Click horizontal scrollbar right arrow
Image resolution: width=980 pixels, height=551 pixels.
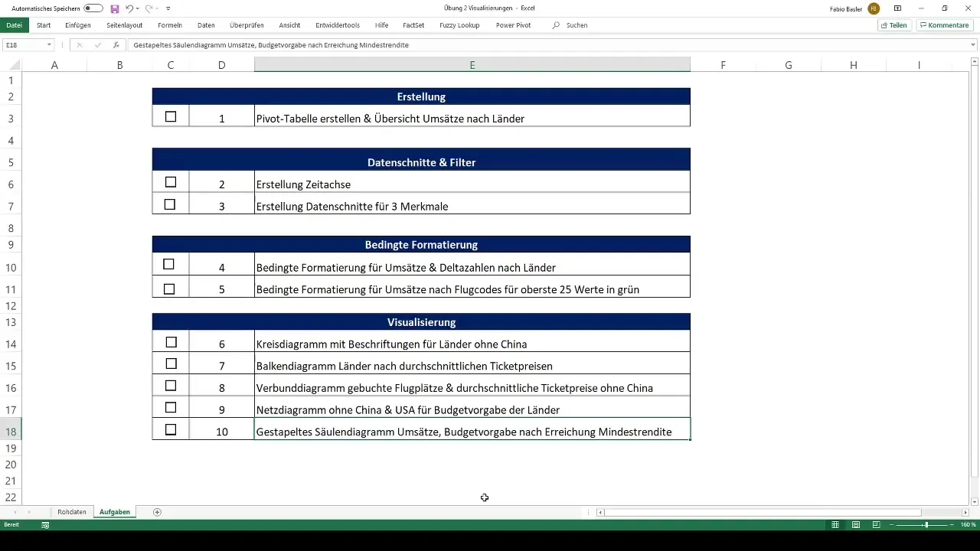(x=965, y=512)
